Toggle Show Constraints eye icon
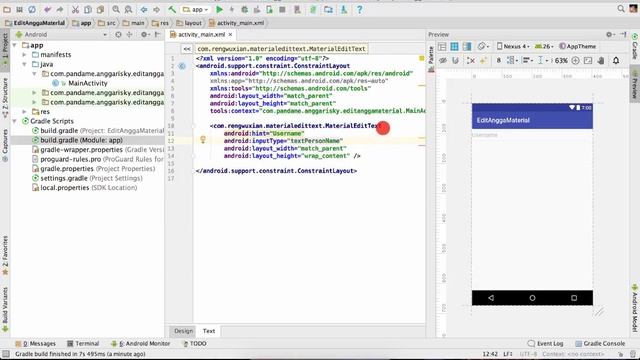The width and height of the screenshot is (640, 360). 443,60
